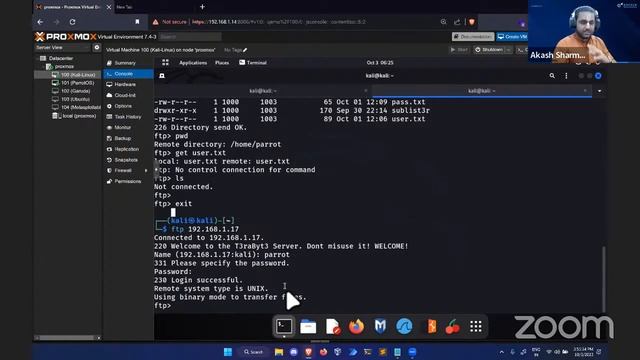Open Task History for the VM
This screenshot has width=640, height=360.
[x=127, y=117]
